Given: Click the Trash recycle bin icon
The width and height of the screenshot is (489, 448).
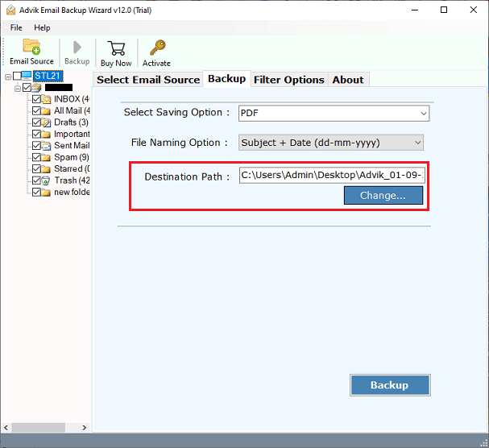Looking at the screenshot, I should coord(46,180).
